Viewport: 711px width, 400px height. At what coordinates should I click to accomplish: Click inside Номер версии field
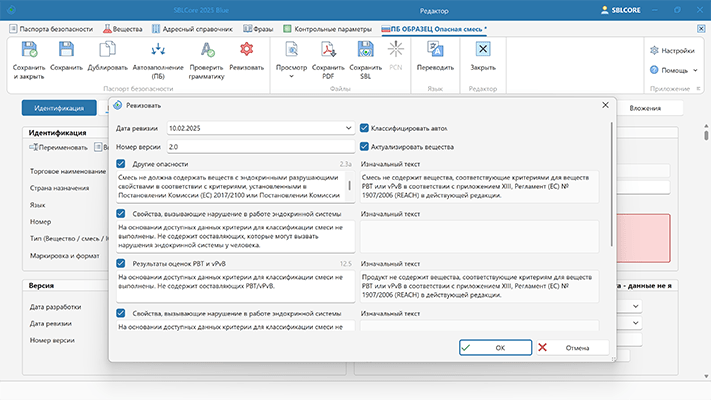pyautogui.click(x=261, y=146)
